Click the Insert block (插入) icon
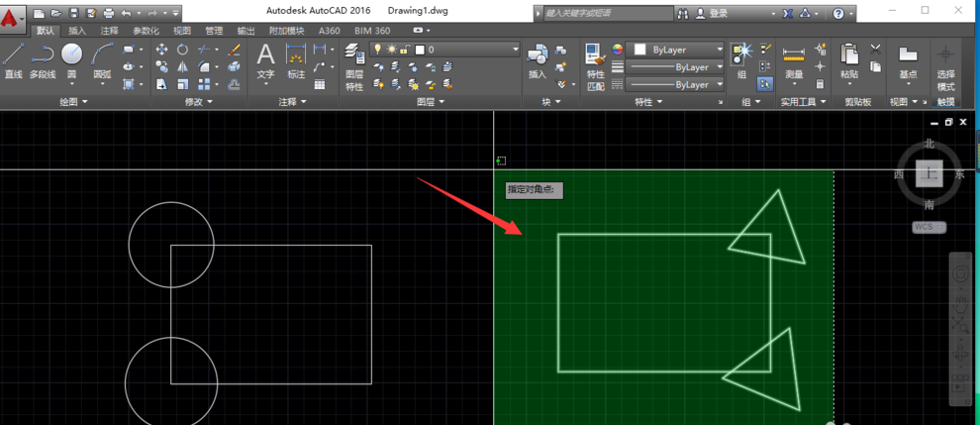980x425 pixels. [537, 59]
